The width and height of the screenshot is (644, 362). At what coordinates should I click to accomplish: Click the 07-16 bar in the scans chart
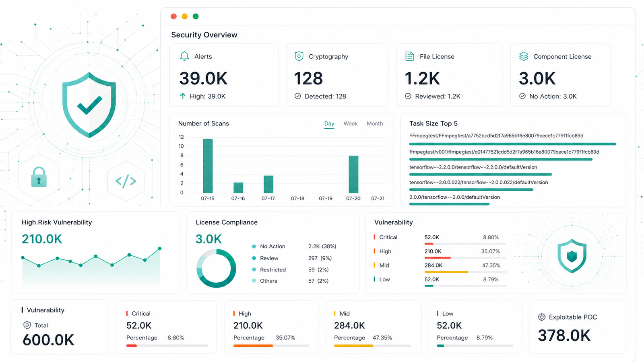(x=238, y=188)
